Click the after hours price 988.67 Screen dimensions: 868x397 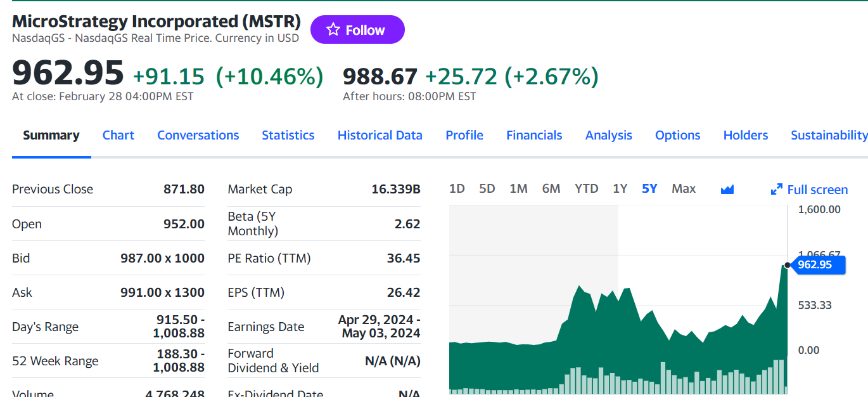pyautogui.click(x=380, y=77)
